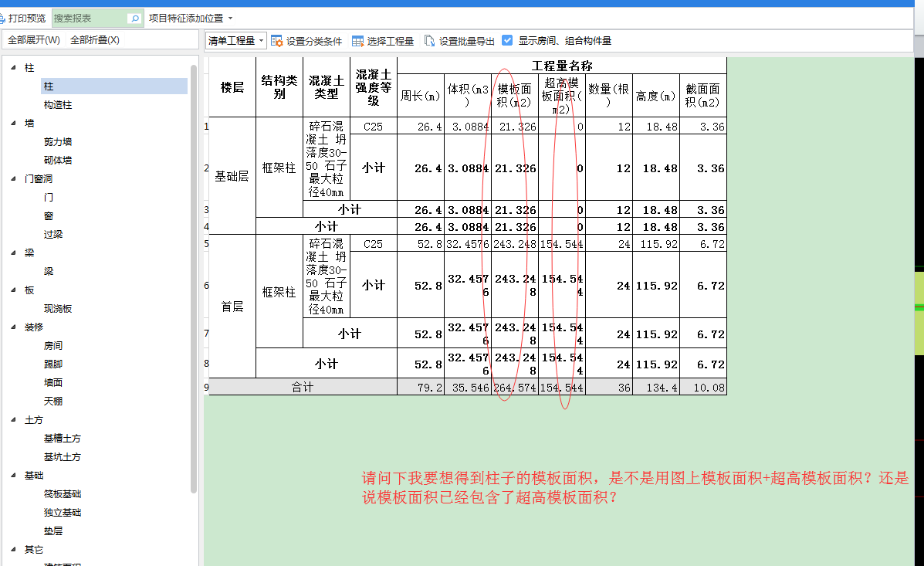The height and width of the screenshot is (566, 924).
Task: Select 独立基础 in the tree
Action: pos(62,513)
